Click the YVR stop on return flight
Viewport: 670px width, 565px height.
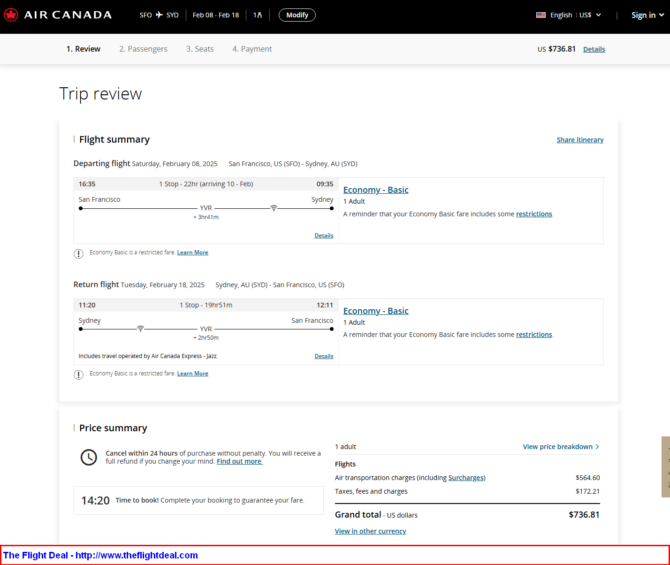point(206,329)
